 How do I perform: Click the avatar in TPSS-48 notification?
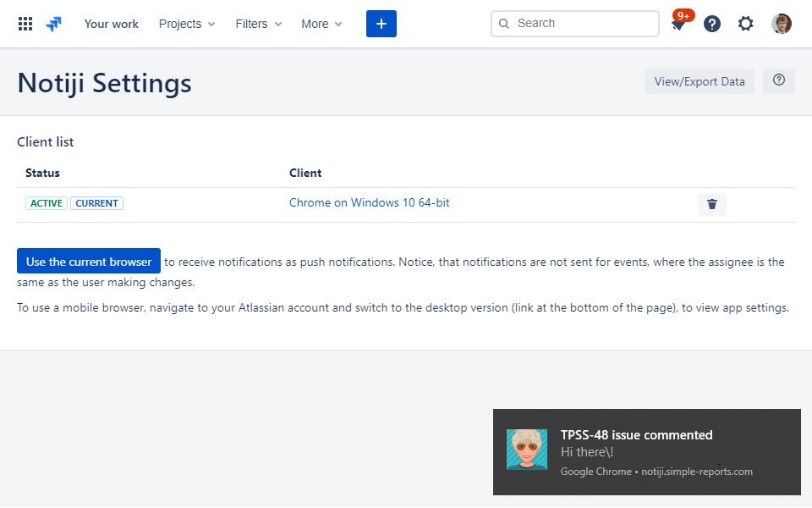[x=527, y=450]
